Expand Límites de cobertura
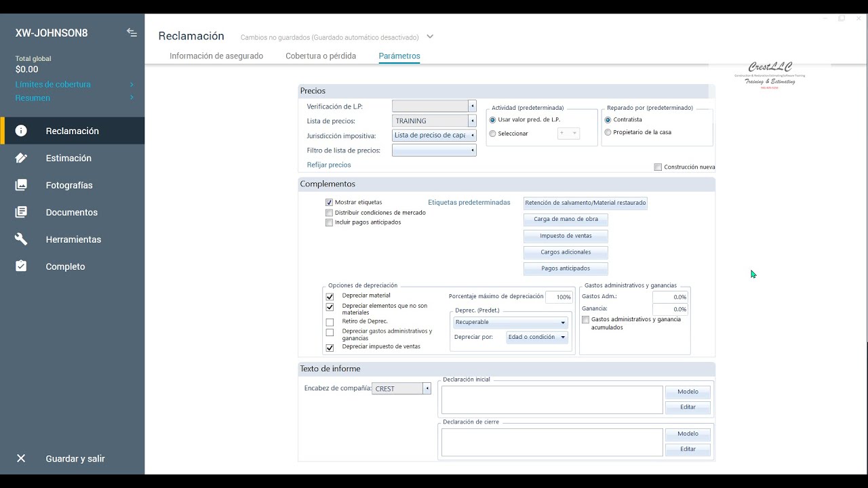Viewport: 868px width, 488px height. [75, 84]
